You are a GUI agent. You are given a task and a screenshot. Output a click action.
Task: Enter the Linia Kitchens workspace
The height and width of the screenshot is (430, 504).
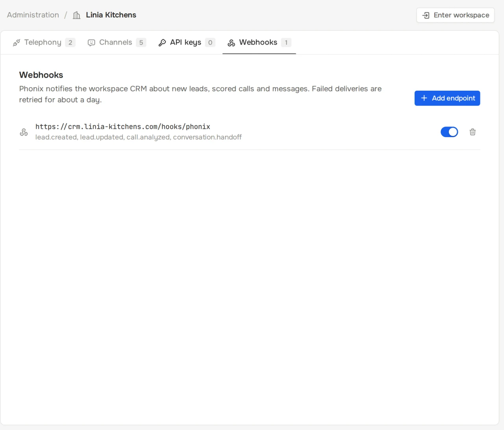(x=456, y=15)
